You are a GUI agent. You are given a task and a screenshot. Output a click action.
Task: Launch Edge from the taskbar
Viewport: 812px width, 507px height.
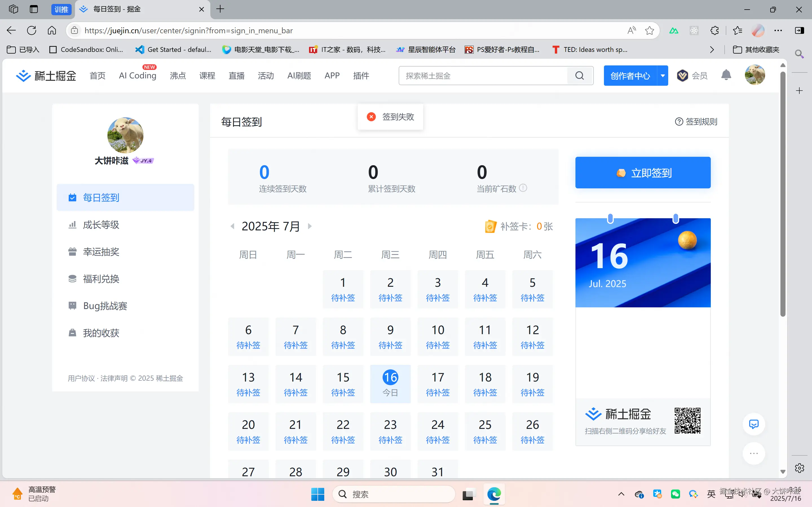(x=494, y=494)
